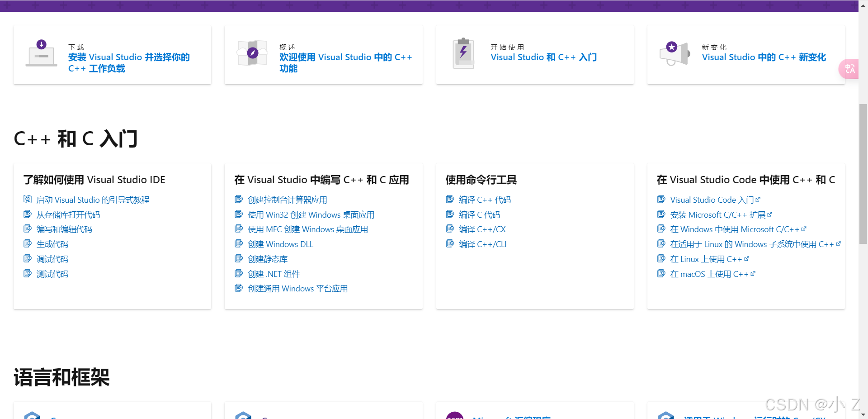Click the page vertical scrollbar thumb

863,174
